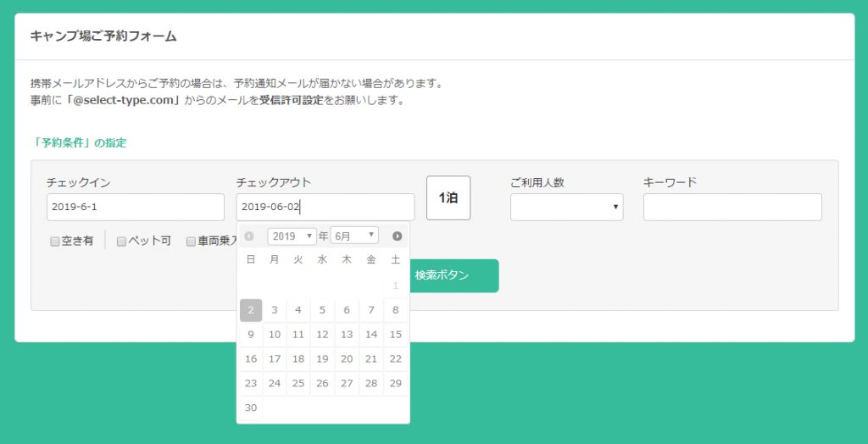Enable the ペット可 checkbox
Viewport: 868px width, 444px height.
tap(121, 241)
